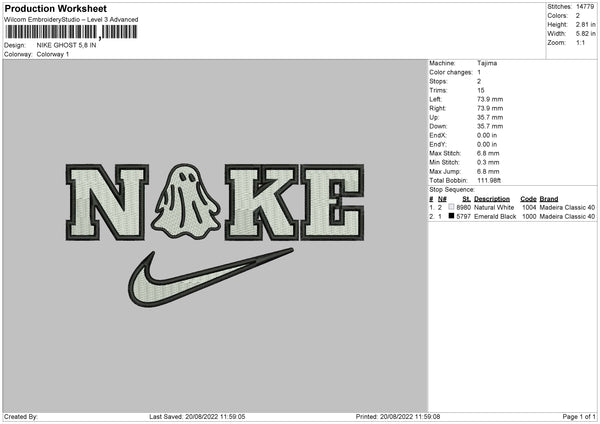Click the Up value 35.7 mm

coord(490,117)
